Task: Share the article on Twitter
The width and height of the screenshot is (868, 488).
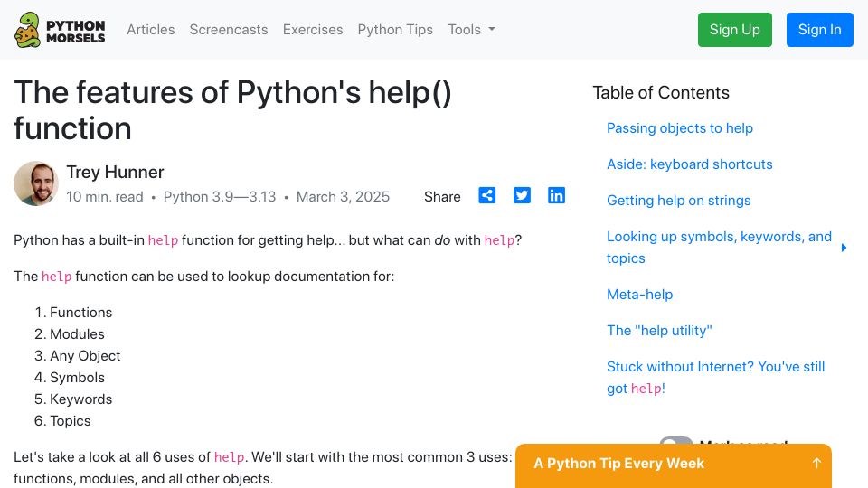Action: pyautogui.click(x=522, y=195)
